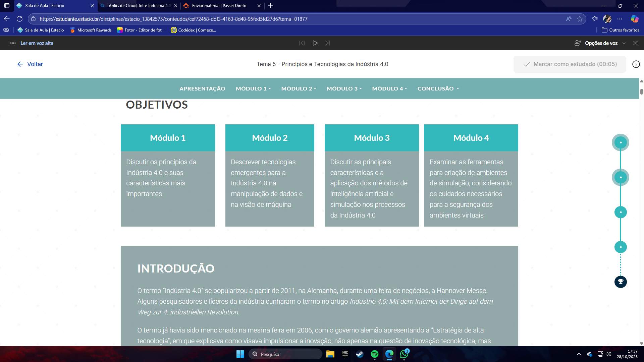Jump to third progress marker dot
644x362 pixels.
[621, 212]
